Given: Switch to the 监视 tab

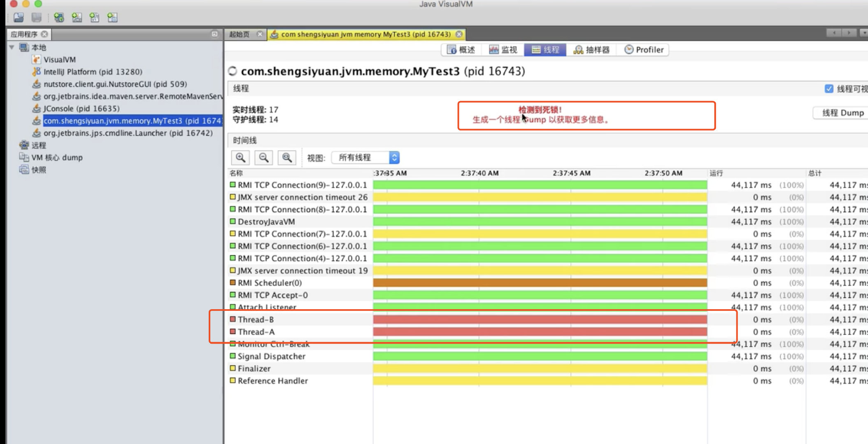Looking at the screenshot, I should click(503, 50).
